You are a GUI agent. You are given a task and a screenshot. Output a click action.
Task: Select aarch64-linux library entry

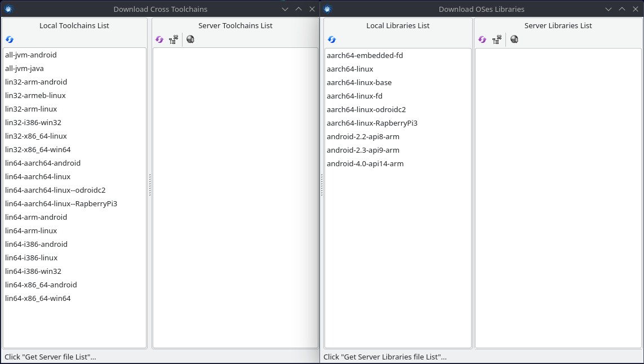398,69
